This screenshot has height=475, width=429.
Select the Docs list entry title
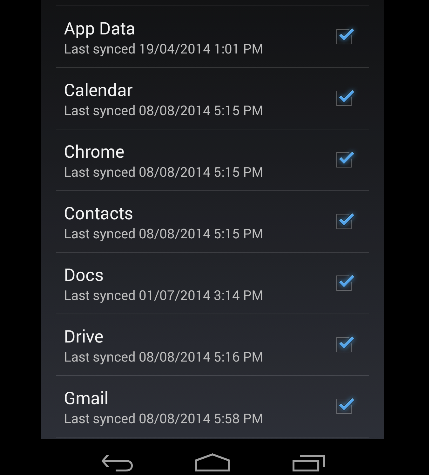coord(84,275)
